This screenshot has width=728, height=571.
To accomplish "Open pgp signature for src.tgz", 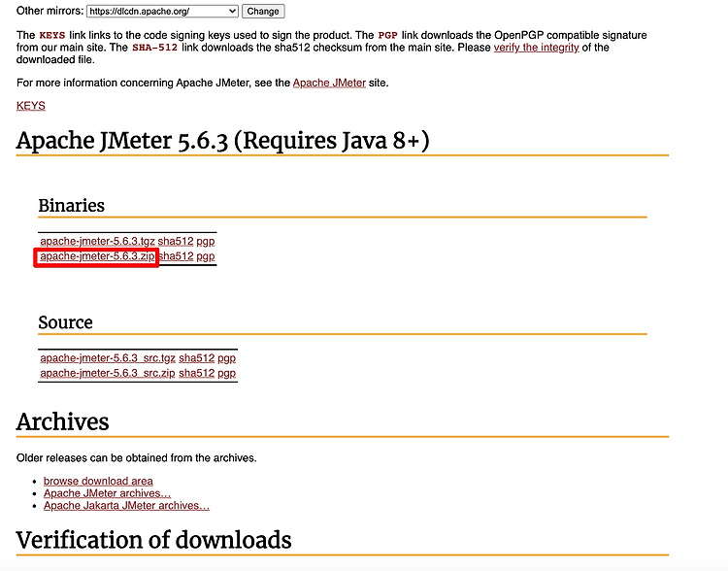I will click(x=226, y=358).
